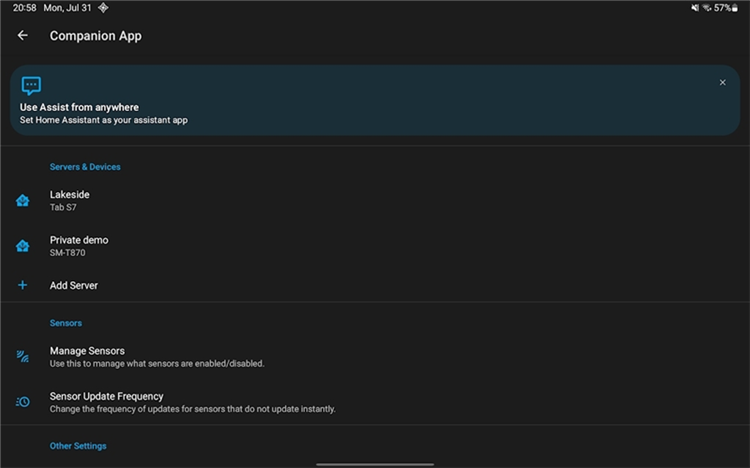Click the Private demo server home icon

coord(23,246)
